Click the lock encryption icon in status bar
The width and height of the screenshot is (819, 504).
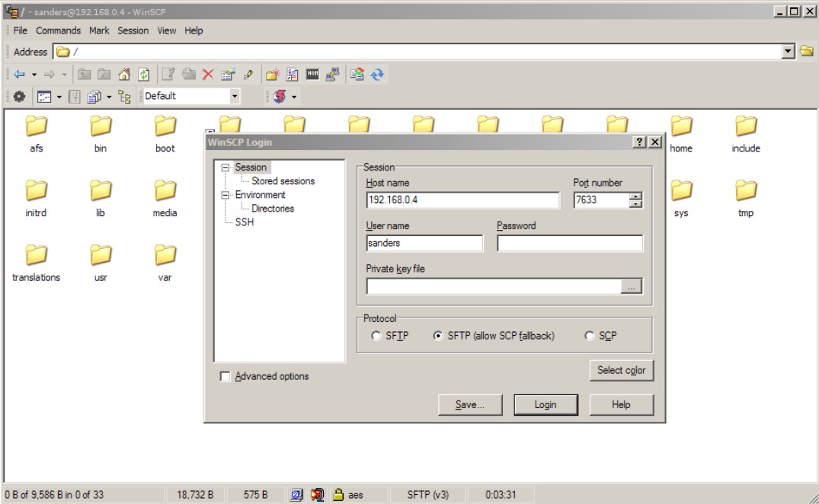[x=338, y=495]
